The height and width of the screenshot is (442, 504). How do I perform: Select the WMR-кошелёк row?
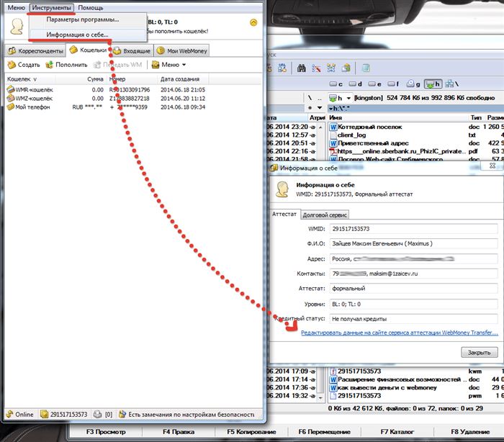coord(106,90)
